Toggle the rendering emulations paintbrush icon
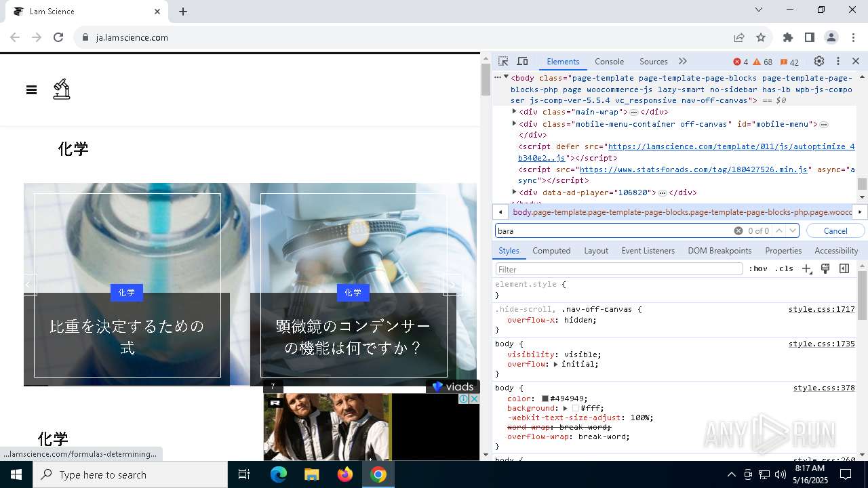The image size is (868, 488). pyautogui.click(x=825, y=269)
